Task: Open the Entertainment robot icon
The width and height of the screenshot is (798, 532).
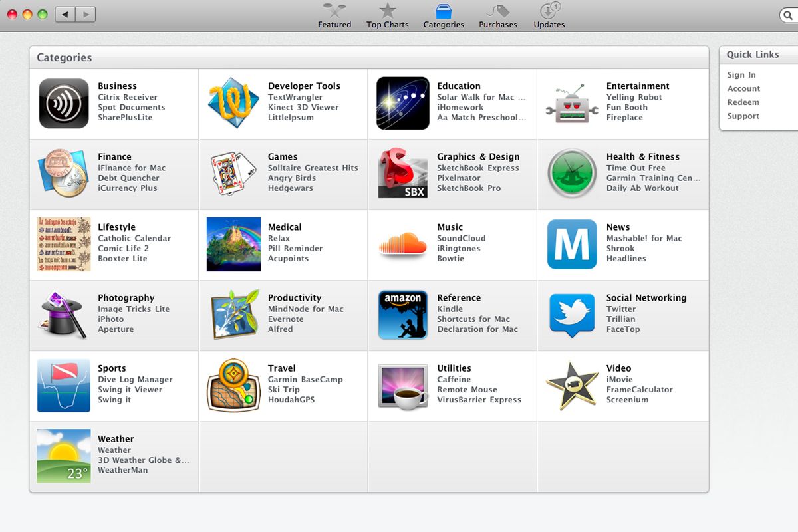Action: click(x=572, y=103)
